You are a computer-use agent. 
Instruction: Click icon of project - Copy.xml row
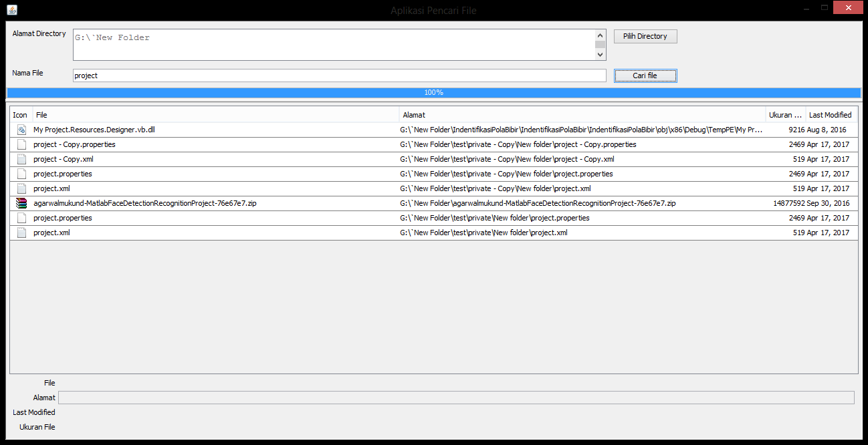coord(21,159)
